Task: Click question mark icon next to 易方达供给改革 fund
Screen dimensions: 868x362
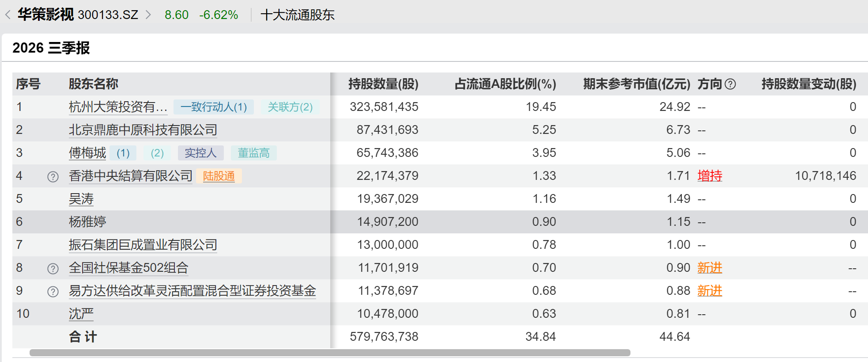Action: pyautogui.click(x=53, y=292)
